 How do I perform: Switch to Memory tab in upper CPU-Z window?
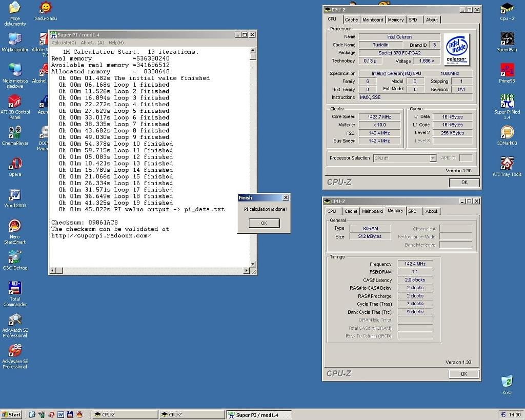[396, 20]
